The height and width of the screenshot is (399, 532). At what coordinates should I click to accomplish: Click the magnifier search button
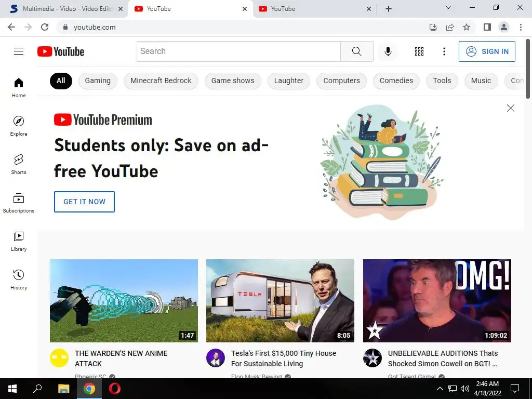(x=356, y=51)
